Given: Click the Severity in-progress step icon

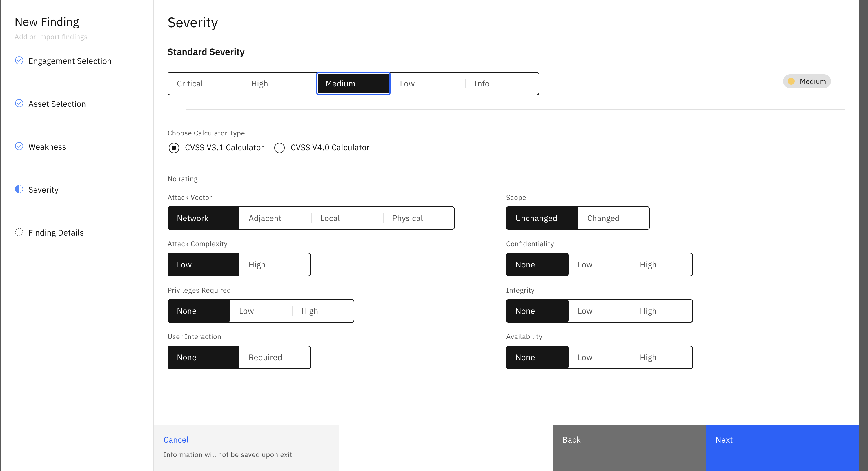Looking at the screenshot, I should [x=19, y=189].
